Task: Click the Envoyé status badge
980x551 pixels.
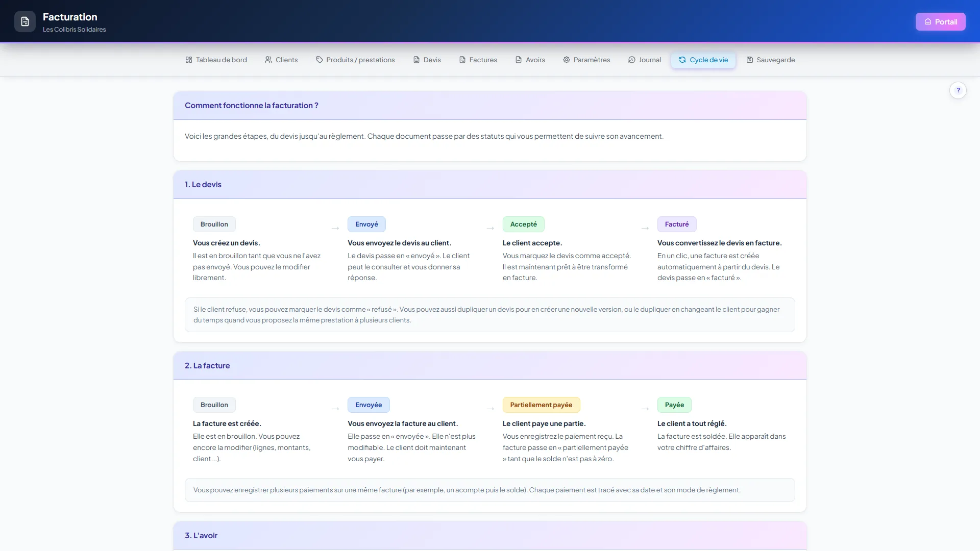Action: click(x=366, y=224)
